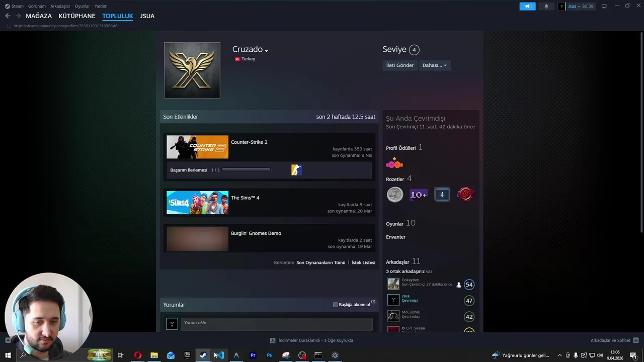Open the Oyunlar menu

[82, 6]
